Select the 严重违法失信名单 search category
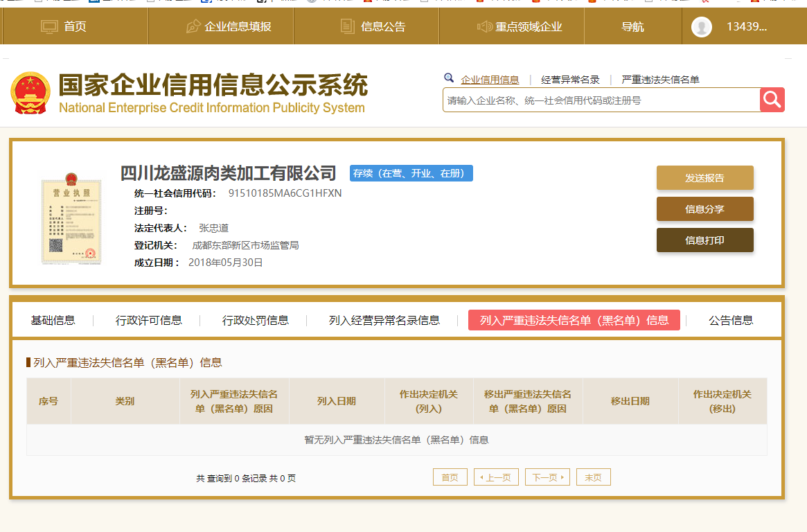 tap(660, 80)
